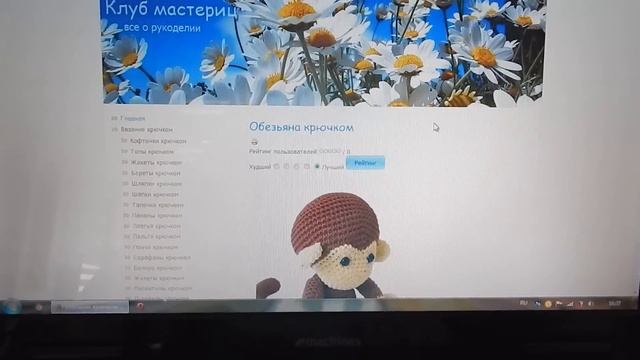Click the printer icon below the title
The width and height of the screenshot is (640, 360).
tap(254, 142)
